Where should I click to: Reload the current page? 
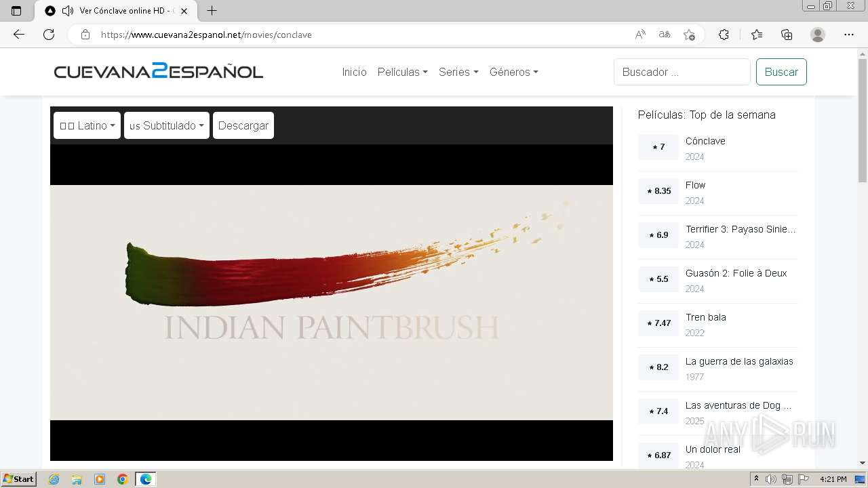[49, 35]
